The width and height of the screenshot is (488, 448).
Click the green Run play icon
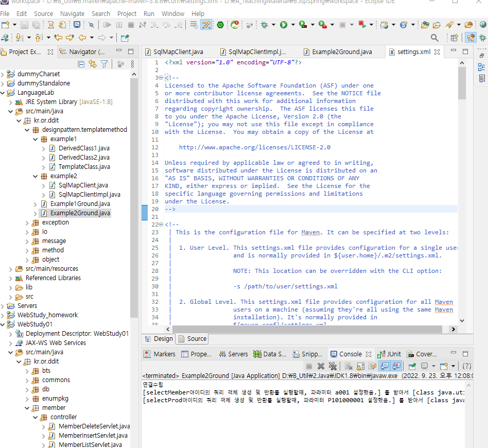tap(284, 25)
